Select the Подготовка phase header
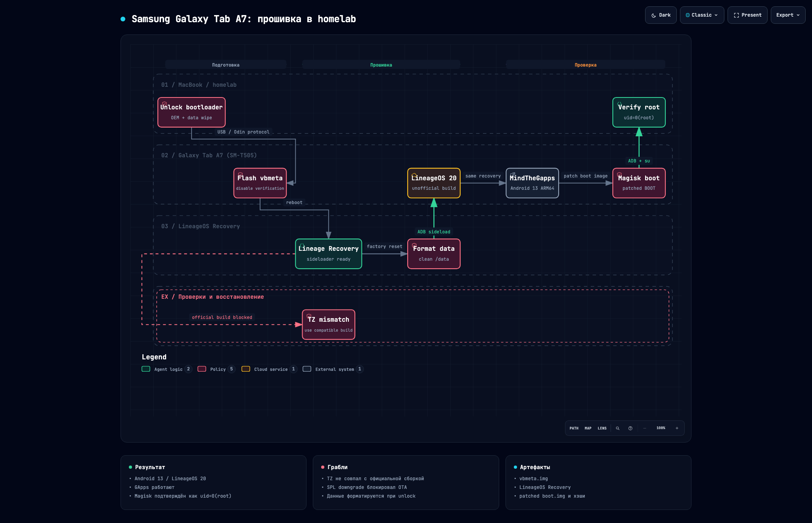The height and width of the screenshot is (523, 812). (x=226, y=65)
